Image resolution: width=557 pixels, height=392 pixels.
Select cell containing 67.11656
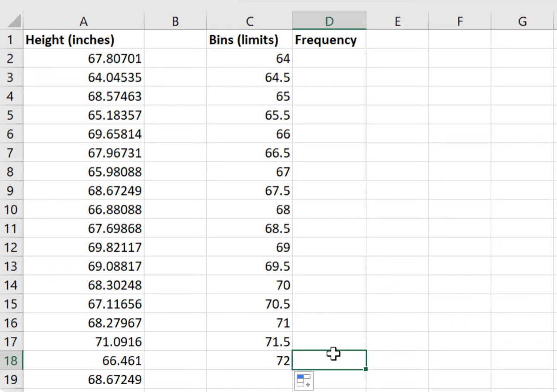83,304
